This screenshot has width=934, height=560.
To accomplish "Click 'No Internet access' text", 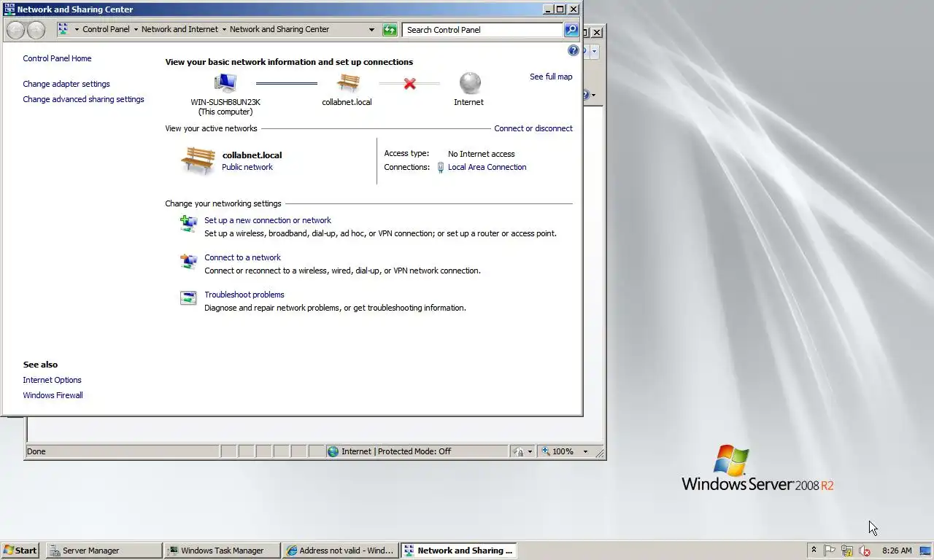I will pyautogui.click(x=481, y=154).
